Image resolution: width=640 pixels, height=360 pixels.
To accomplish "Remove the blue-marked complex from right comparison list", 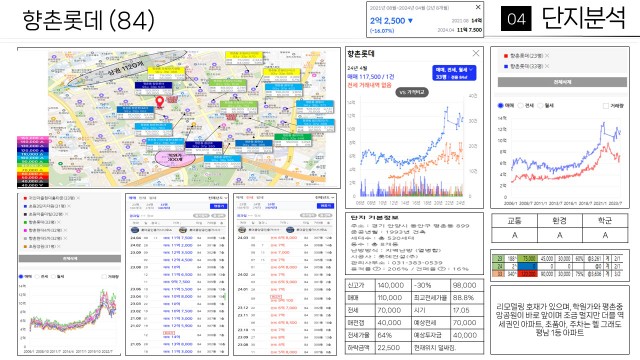I will point(547,66).
